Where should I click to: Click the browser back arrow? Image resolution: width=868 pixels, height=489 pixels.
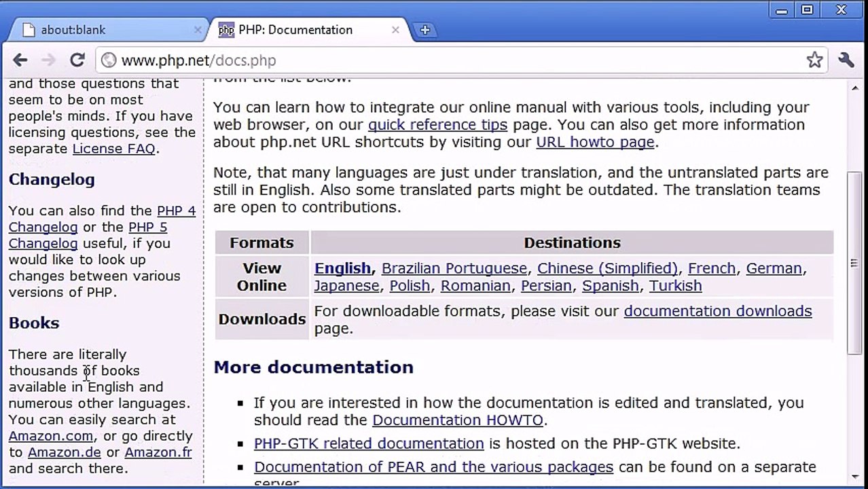click(x=20, y=60)
